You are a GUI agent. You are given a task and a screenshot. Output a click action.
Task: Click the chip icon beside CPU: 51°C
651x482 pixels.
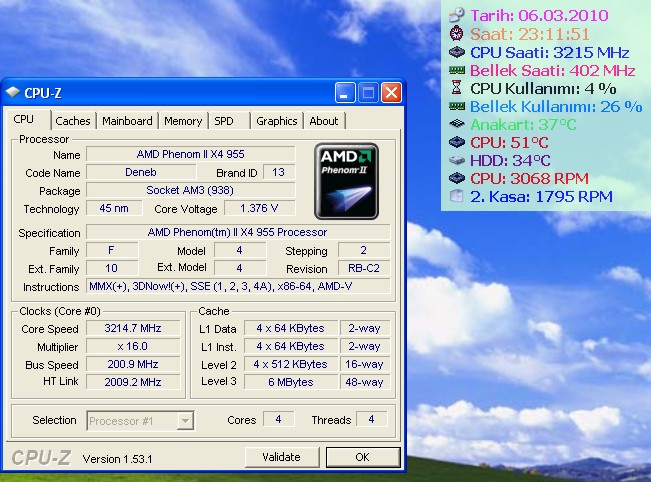[457, 142]
